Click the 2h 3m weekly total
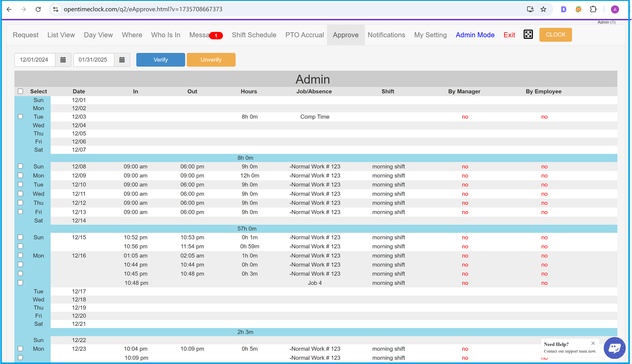Viewport: 632px width, 364px height. 245,332
